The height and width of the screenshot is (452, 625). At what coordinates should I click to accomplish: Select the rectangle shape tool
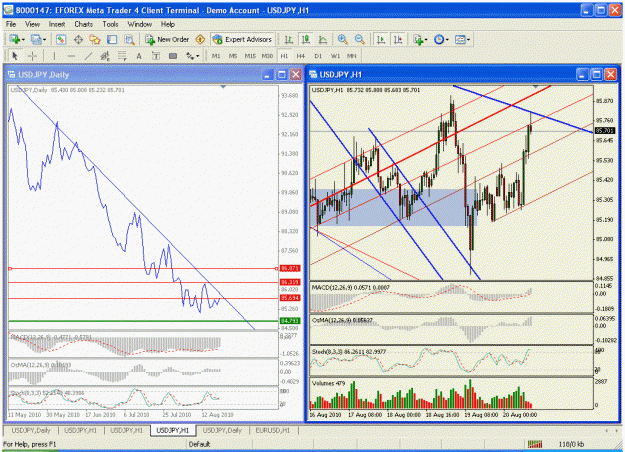pyautogui.click(x=173, y=56)
